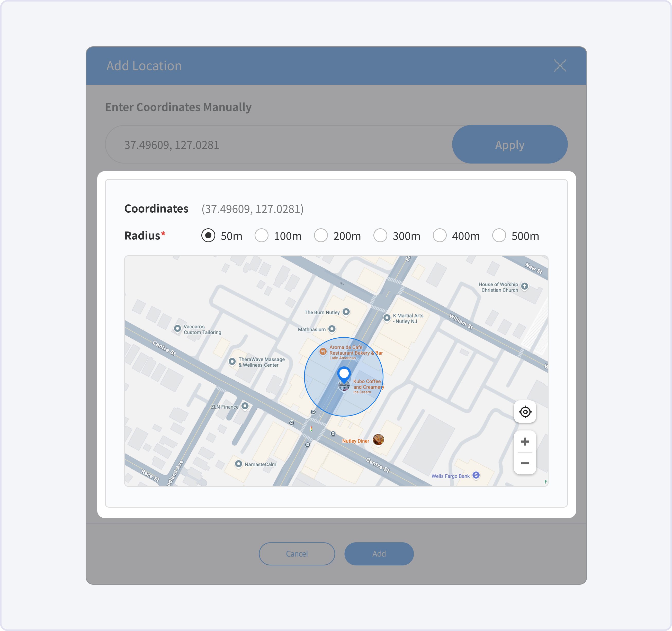Zoom in the map with plus

tap(525, 441)
